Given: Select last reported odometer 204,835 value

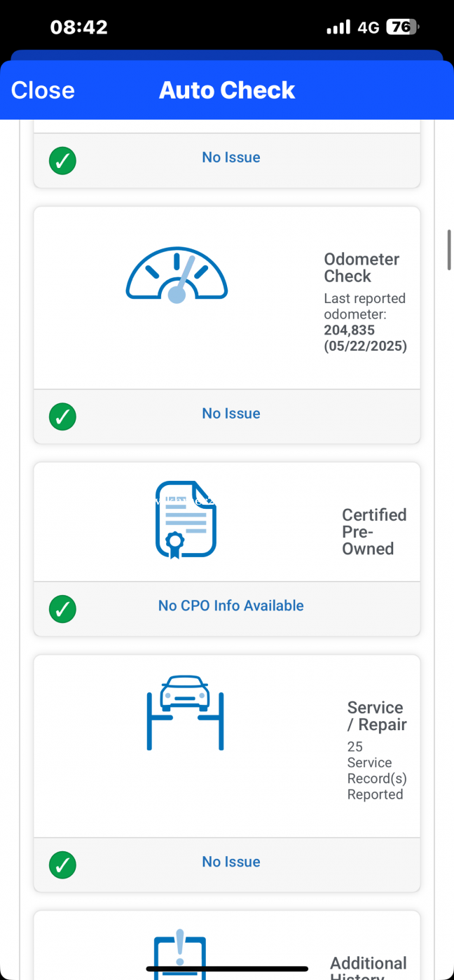Looking at the screenshot, I should click(349, 330).
